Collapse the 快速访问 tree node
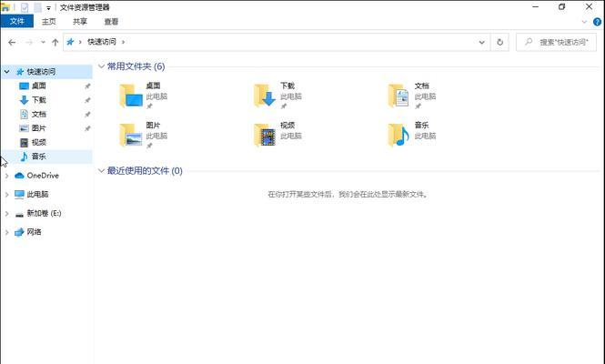 click(x=7, y=71)
